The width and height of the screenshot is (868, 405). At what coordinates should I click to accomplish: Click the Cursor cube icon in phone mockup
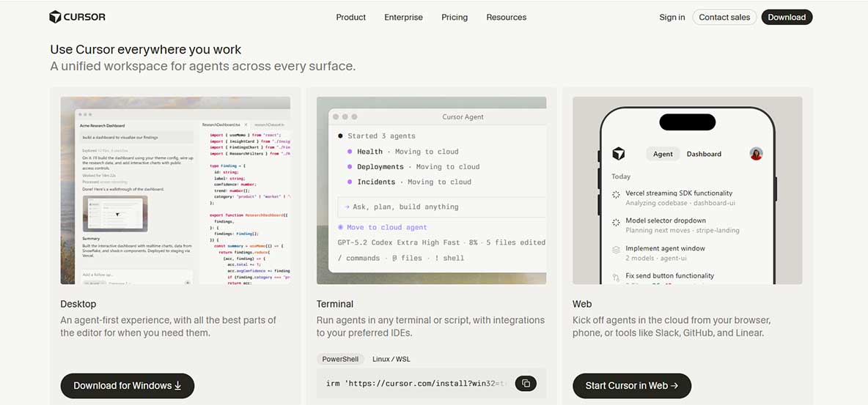[618, 154]
